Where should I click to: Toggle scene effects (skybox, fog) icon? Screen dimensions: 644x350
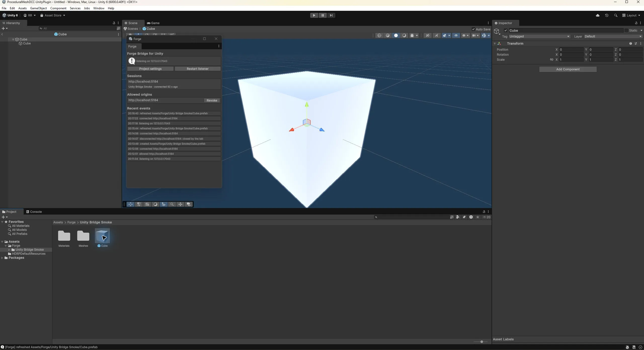444,35
